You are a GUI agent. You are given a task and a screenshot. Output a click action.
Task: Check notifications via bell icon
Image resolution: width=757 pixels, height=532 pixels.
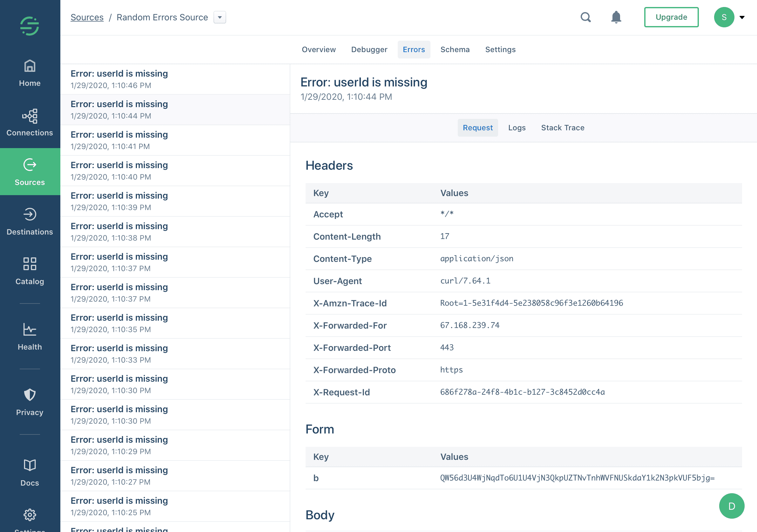tap(616, 17)
